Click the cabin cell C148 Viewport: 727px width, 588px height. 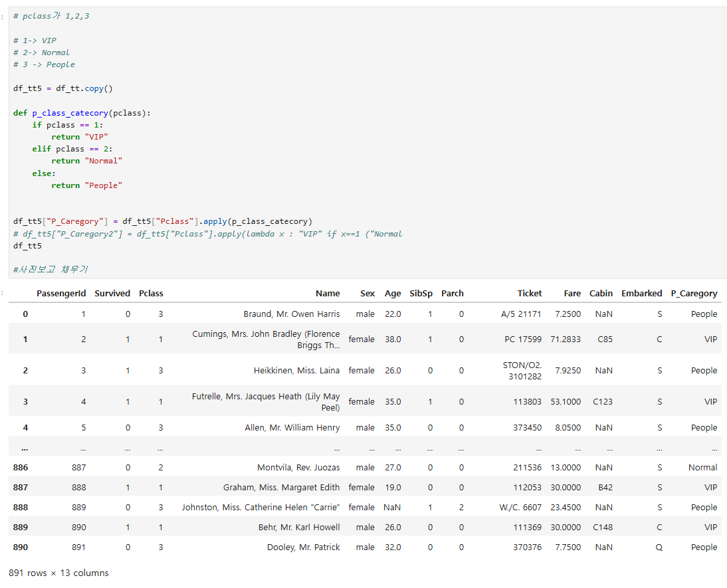click(x=603, y=528)
